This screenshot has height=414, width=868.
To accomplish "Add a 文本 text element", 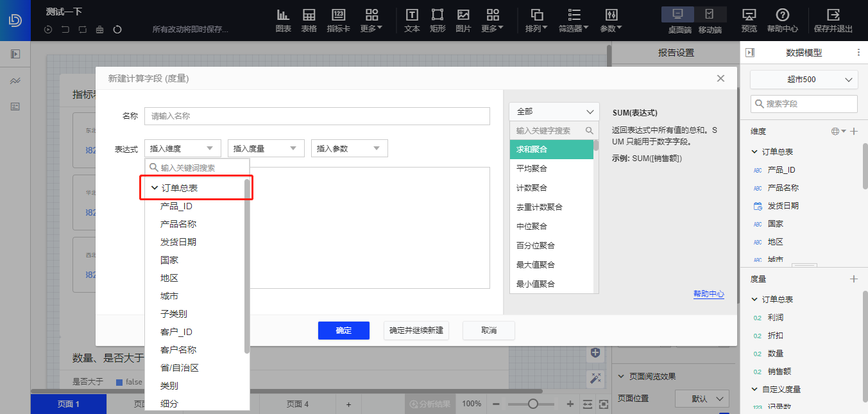I will pos(411,19).
